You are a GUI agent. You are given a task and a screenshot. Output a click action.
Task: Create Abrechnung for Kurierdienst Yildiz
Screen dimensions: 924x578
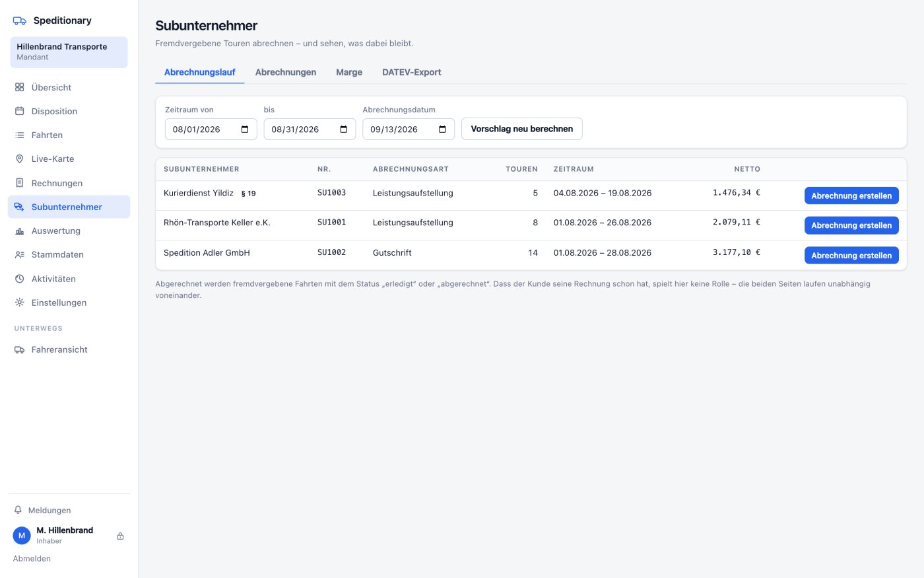[851, 196]
